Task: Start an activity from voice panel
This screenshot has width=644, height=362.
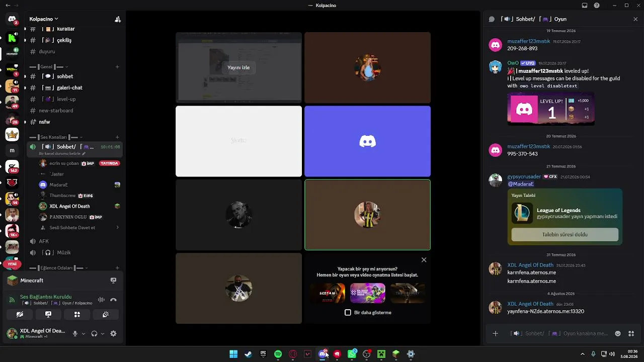Action: 77,314
